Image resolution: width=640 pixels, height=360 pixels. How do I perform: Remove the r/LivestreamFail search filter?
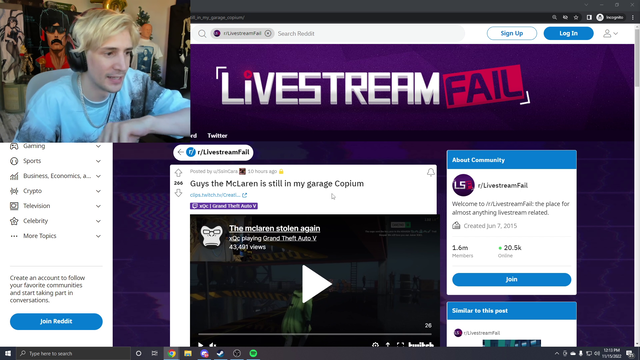click(x=268, y=33)
